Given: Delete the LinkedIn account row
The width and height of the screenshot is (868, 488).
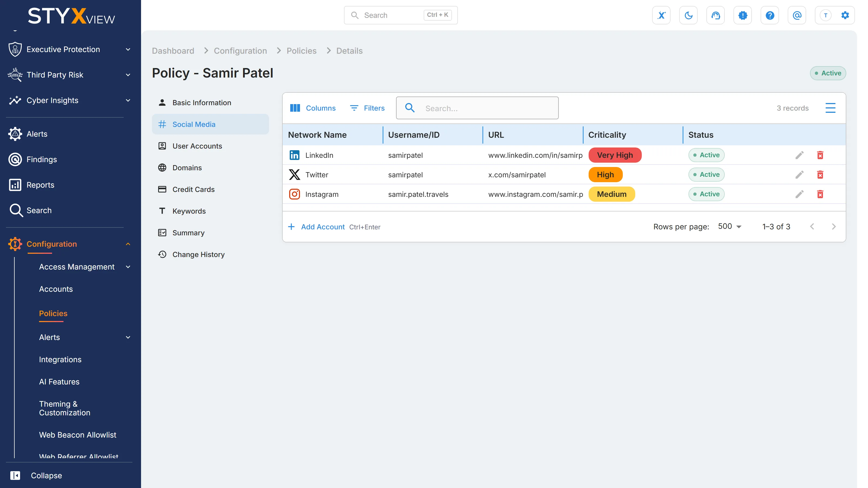Looking at the screenshot, I should tap(820, 155).
